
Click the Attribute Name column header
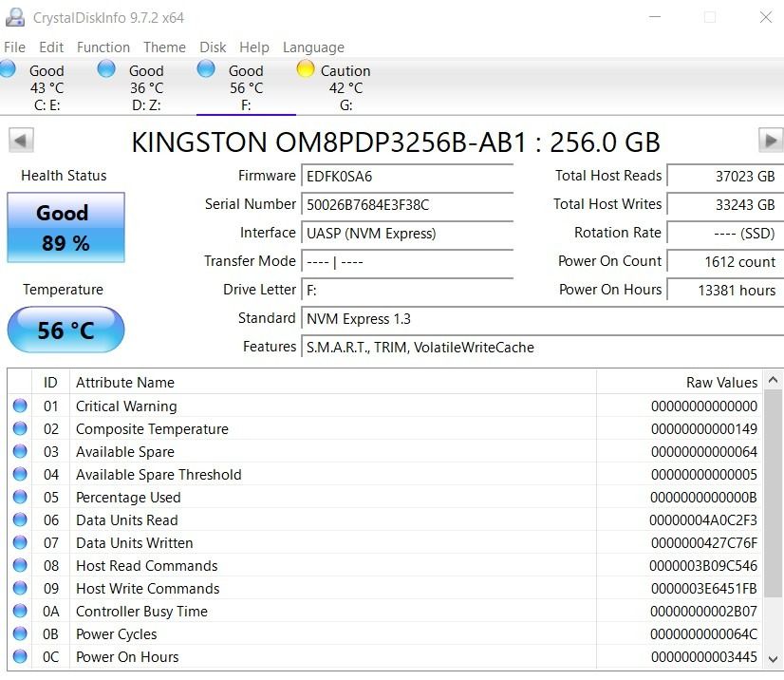click(x=333, y=383)
